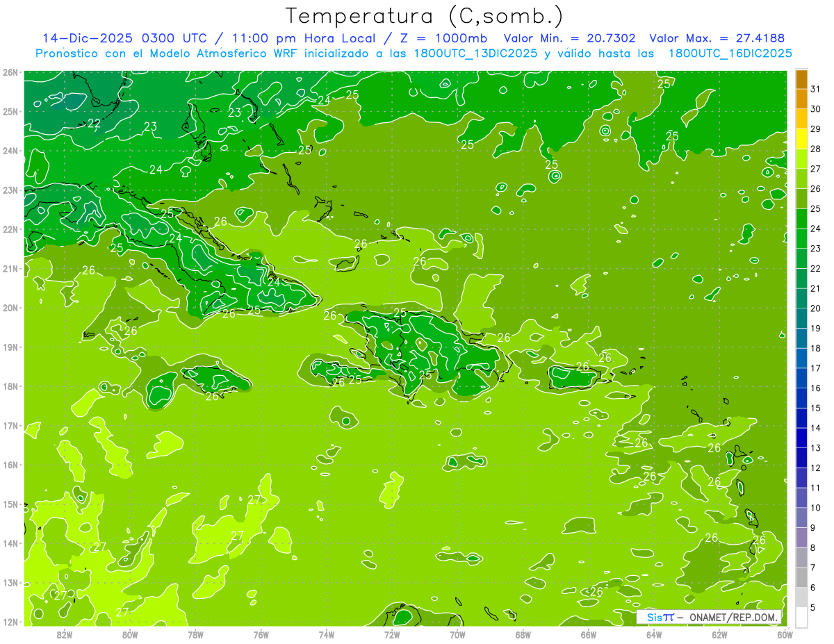
Task: Click the legend value 12 on color scale
Action: (816, 468)
